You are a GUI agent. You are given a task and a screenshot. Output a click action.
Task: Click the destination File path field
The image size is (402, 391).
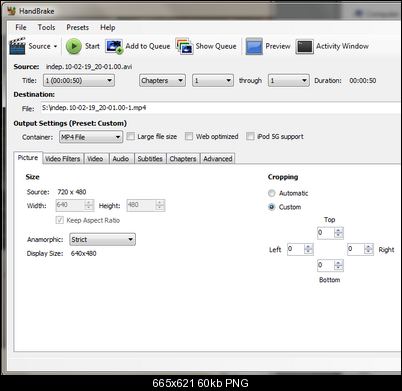(x=220, y=108)
